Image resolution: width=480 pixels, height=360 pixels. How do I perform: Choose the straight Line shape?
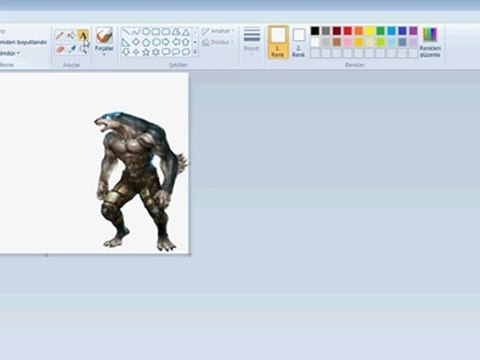[x=126, y=32]
